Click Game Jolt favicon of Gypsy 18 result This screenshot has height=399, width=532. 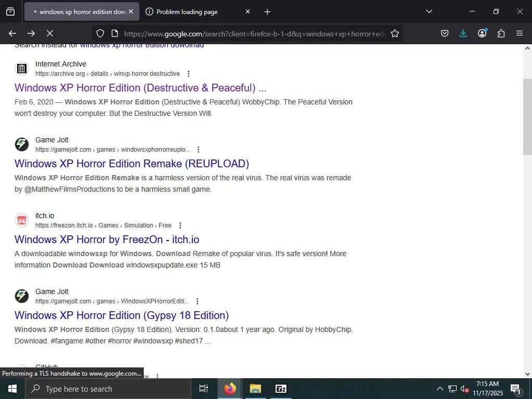(x=22, y=296)
